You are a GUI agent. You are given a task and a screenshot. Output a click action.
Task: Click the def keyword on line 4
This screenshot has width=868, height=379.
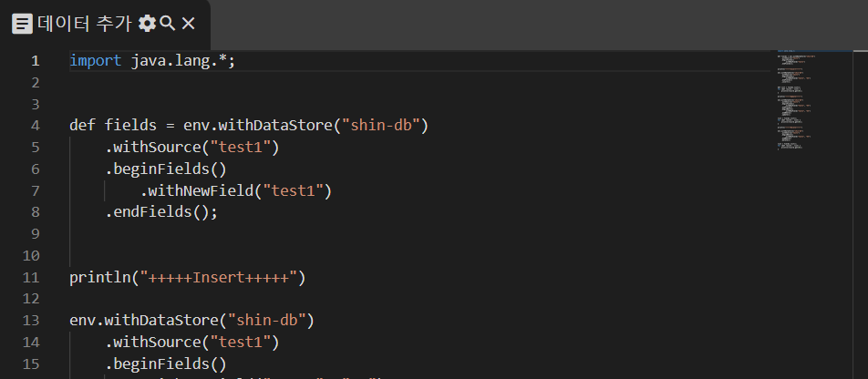83,125
